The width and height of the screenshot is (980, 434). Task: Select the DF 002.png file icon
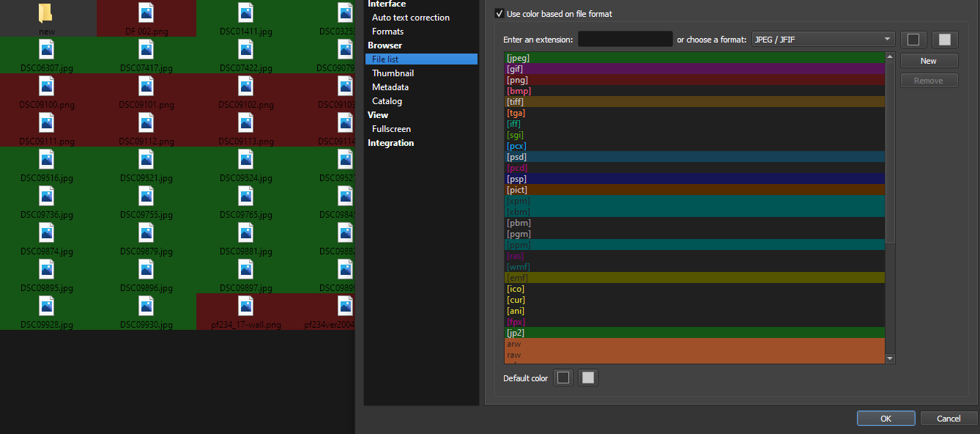click(146, 12)
